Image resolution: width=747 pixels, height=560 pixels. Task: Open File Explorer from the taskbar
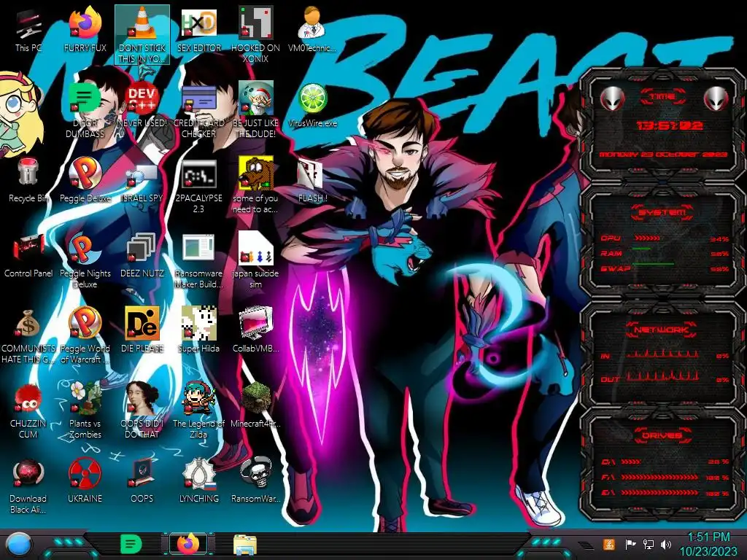click(x=245, y=545)
